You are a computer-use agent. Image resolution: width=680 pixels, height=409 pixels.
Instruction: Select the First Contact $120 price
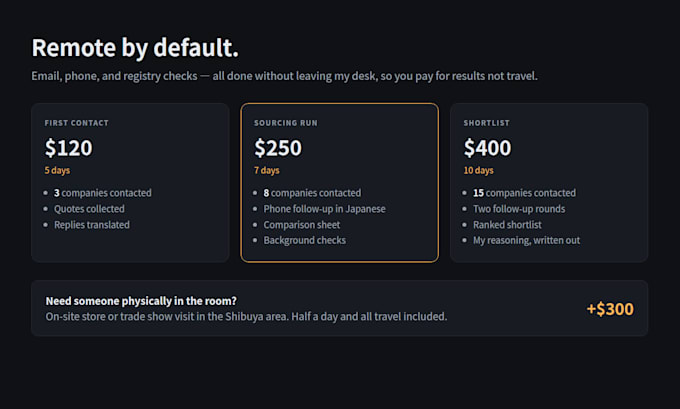(69, 148)
